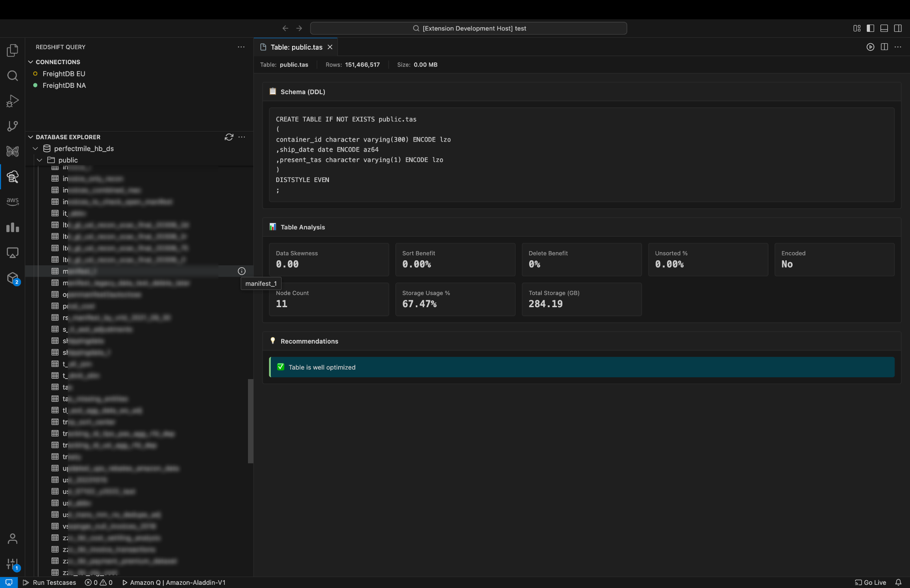Click the run icon in editor toolbar
The image size is (910, 588).
pos(870,47)
